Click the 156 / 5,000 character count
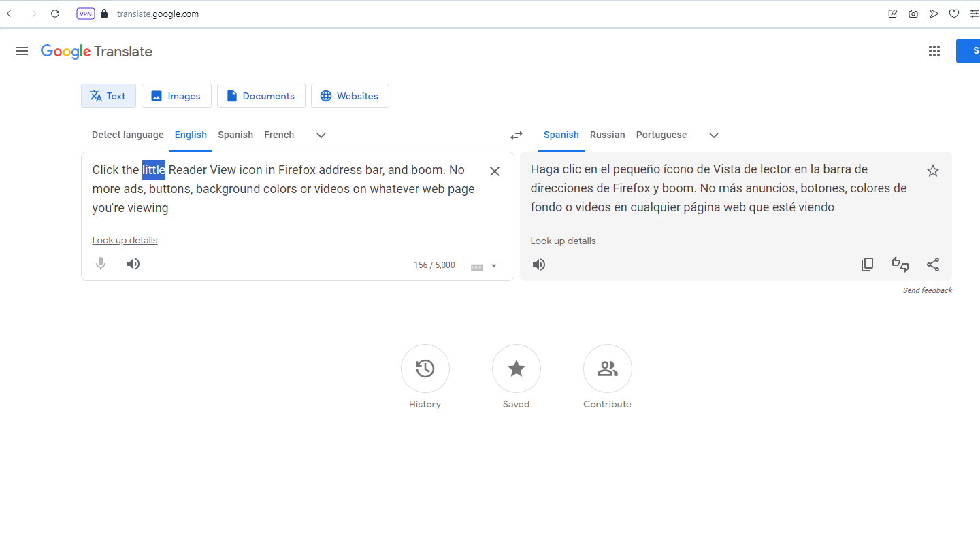 point(434,265)
